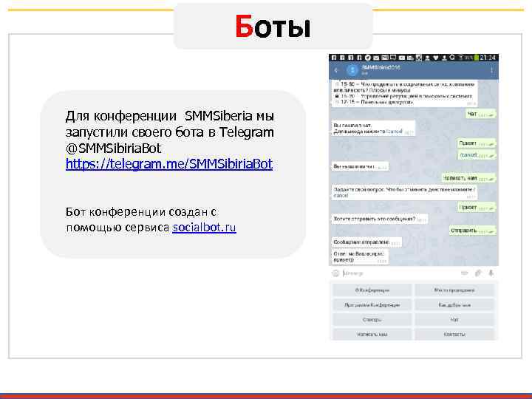
Task: Tap the sent 'Написать нам' green message bubble
Action: (469, 178)
